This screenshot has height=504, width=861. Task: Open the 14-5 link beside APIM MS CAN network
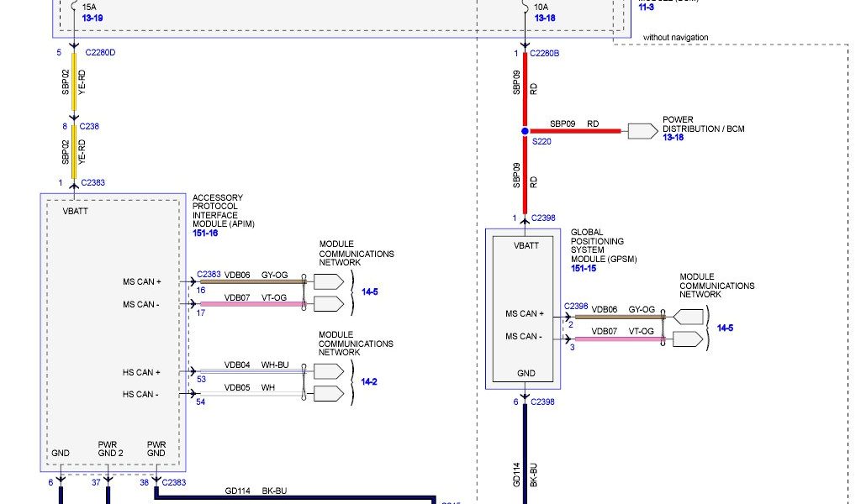[x=369, y=292]
